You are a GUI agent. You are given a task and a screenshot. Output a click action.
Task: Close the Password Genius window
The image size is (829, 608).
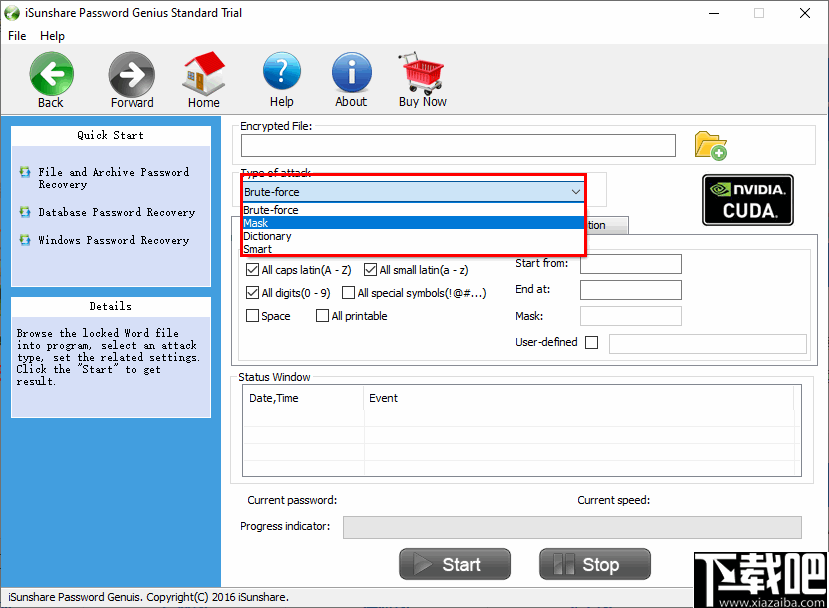805,13
